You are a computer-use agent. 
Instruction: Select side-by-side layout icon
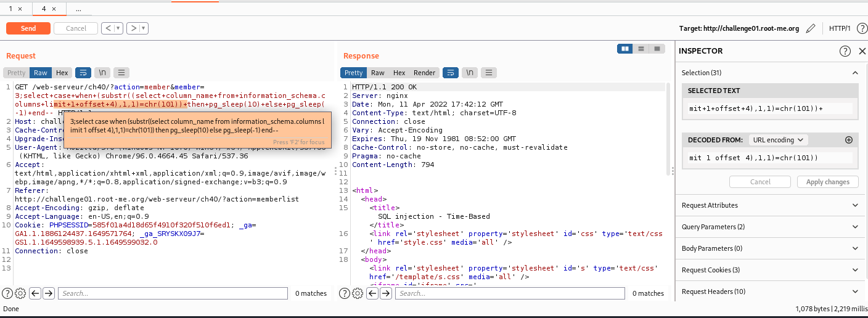[x=625, y=49]
